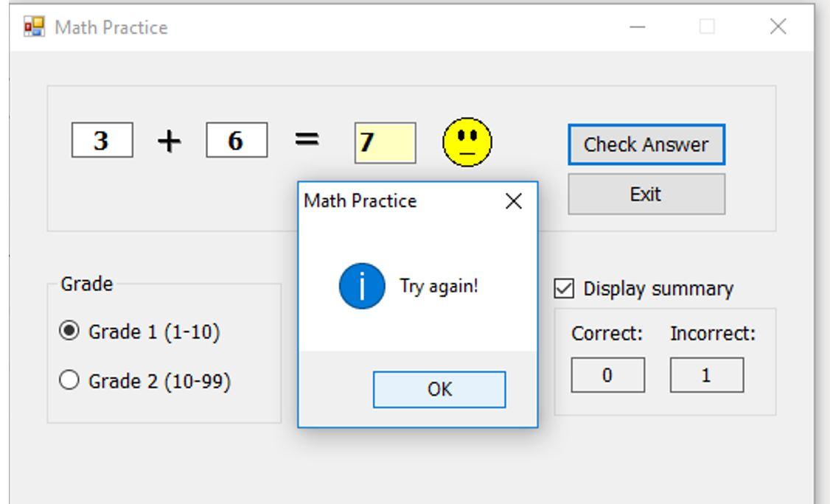
Task: Uncheck the Display summary checkbox
Action: pos(564,290)
